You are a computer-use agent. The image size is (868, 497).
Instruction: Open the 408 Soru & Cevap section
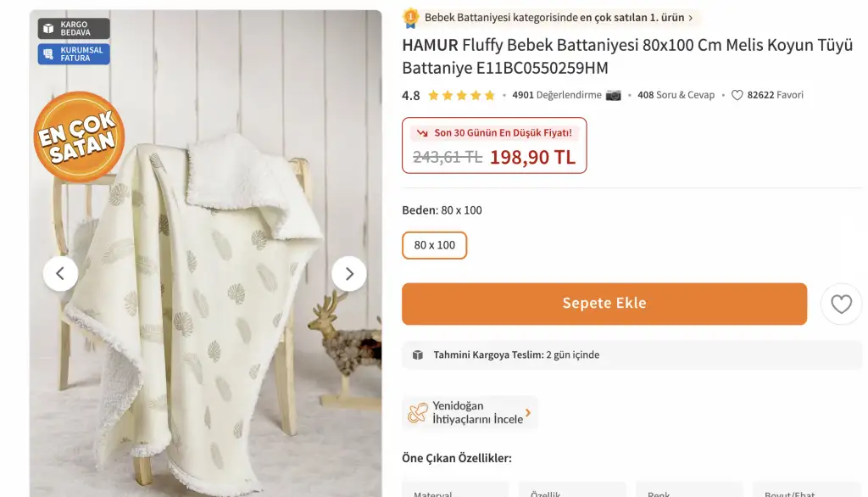(x=676, y=95)
